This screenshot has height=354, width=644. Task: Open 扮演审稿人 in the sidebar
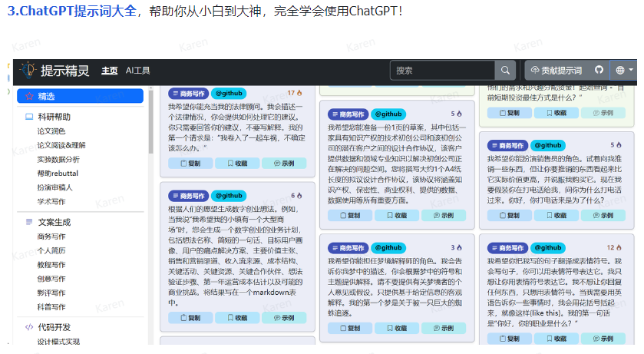coord(54,187)
